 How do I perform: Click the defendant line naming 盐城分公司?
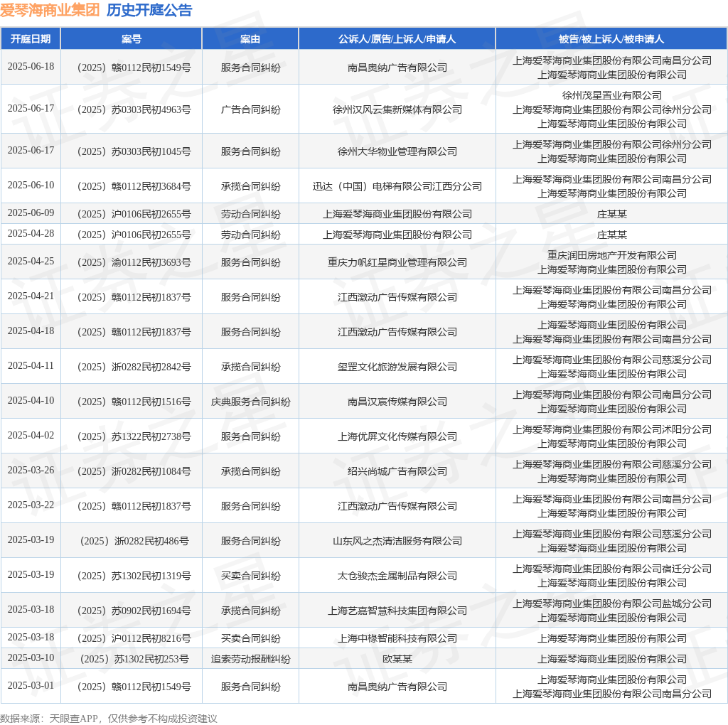tap(612, 603)
